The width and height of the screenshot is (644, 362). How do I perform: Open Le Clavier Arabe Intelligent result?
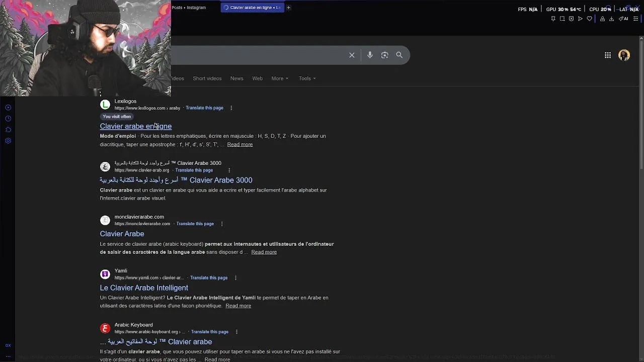click(x=144, y=288)
